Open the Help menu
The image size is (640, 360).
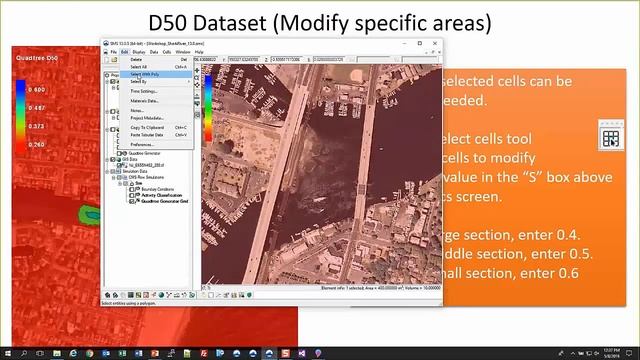199,52
